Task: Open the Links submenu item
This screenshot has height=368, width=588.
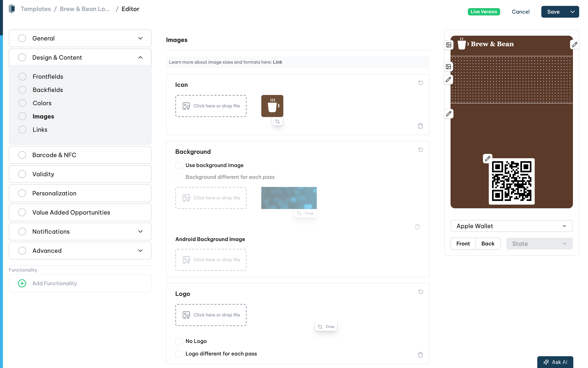Action: (x=40, y=130)
